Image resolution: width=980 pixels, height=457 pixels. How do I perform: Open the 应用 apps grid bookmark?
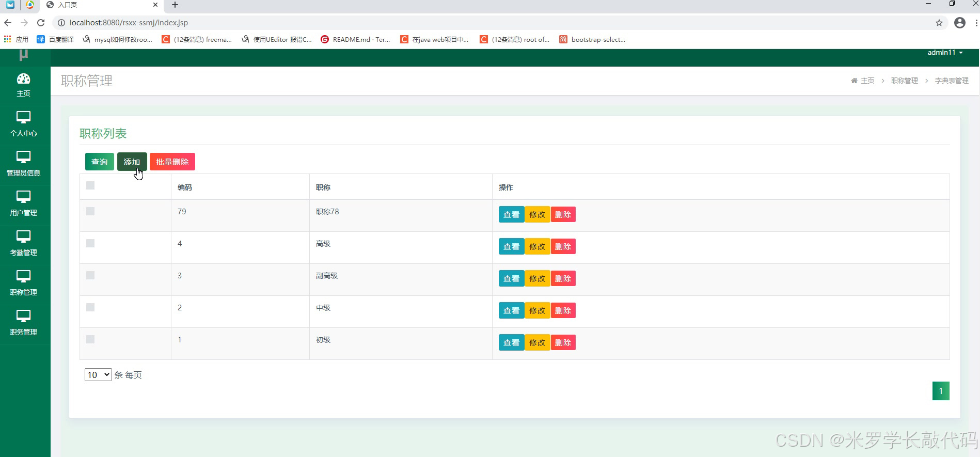(16, 39)
